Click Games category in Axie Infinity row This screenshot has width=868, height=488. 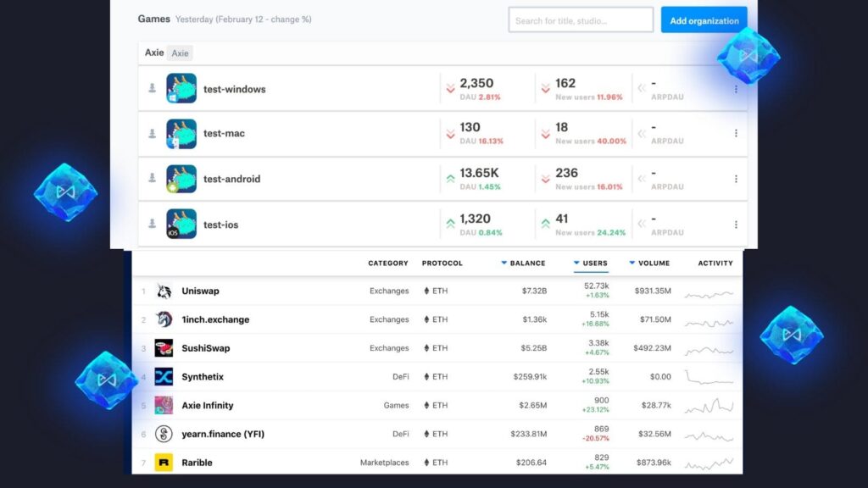pyautogui.click(x=397, y=406)
